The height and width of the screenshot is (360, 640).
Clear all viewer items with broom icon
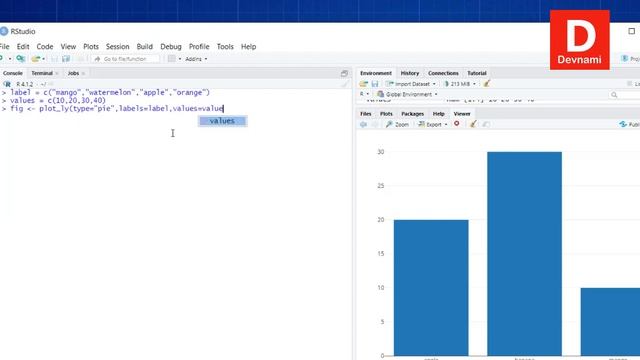pyautogui.click(x=473, y=124)
